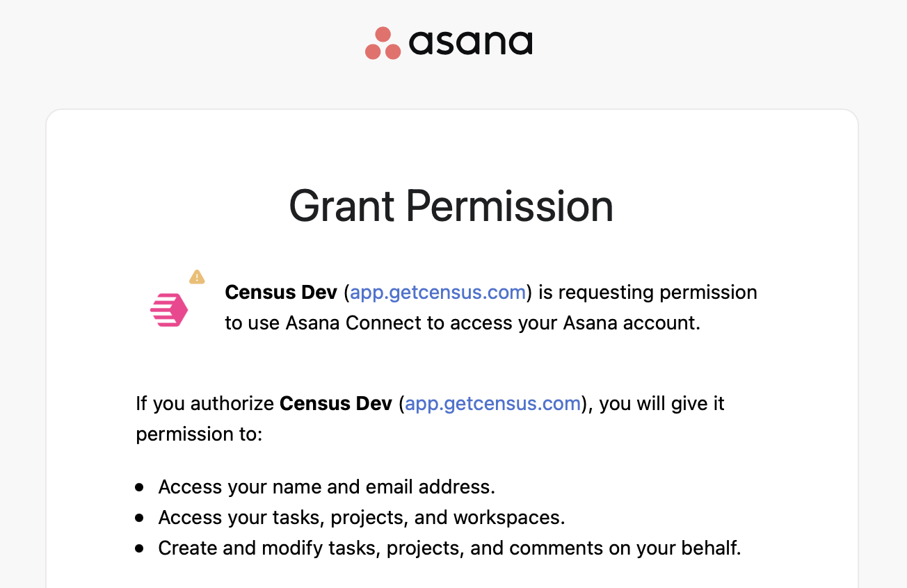Image resolution: width=907 pixels, height=588 pixels.
Task: Select "Access your name and email address" item
Action: [326, 487]
